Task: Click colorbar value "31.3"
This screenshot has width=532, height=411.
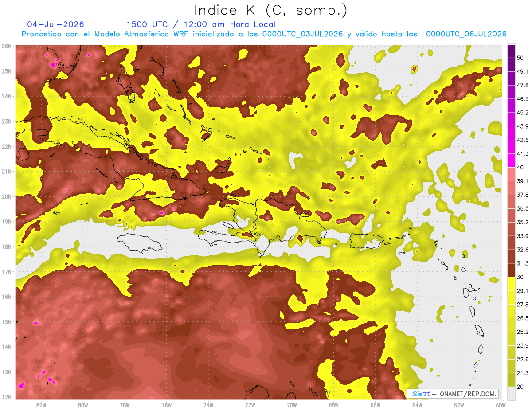Action: 523,263
